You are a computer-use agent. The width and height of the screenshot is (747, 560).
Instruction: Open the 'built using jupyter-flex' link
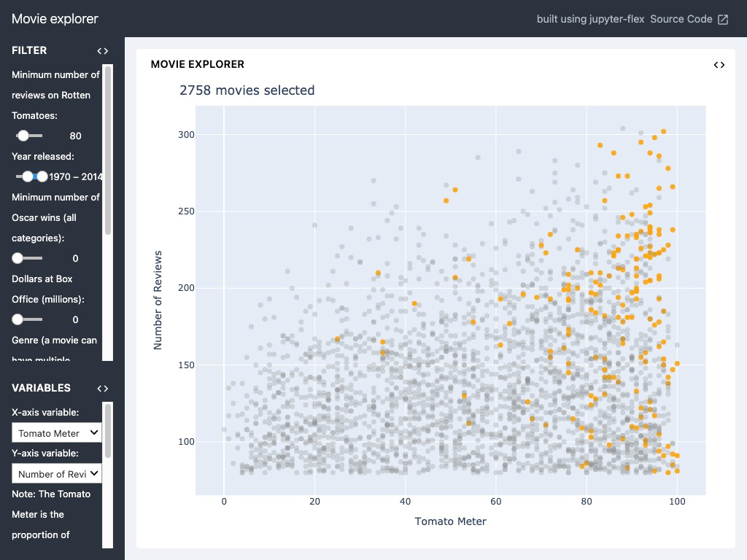tap(590, 20)
